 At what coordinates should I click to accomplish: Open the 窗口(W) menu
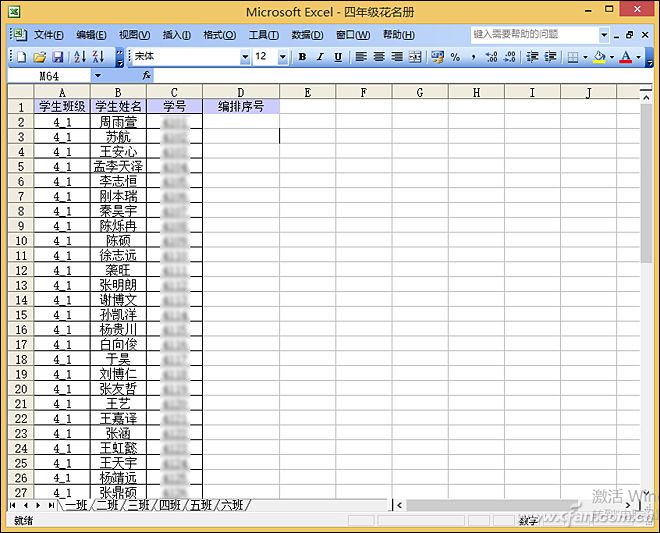pos(353,35)
